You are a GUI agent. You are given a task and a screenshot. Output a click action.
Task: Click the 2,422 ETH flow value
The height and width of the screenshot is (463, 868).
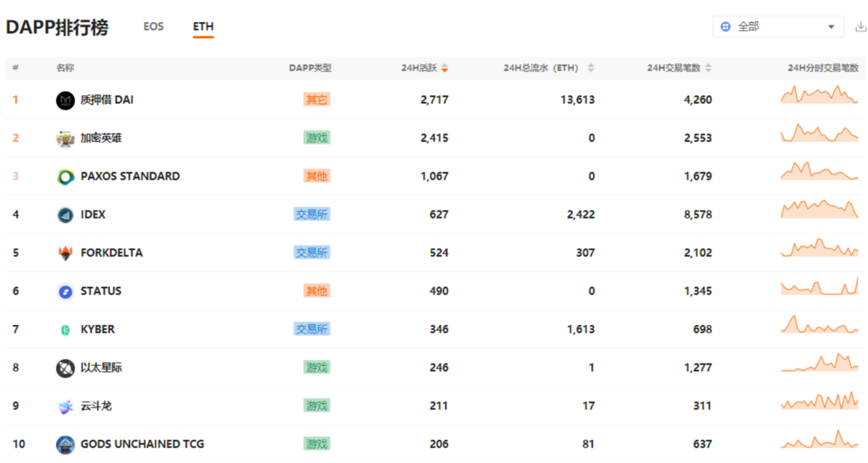point(580,214)
